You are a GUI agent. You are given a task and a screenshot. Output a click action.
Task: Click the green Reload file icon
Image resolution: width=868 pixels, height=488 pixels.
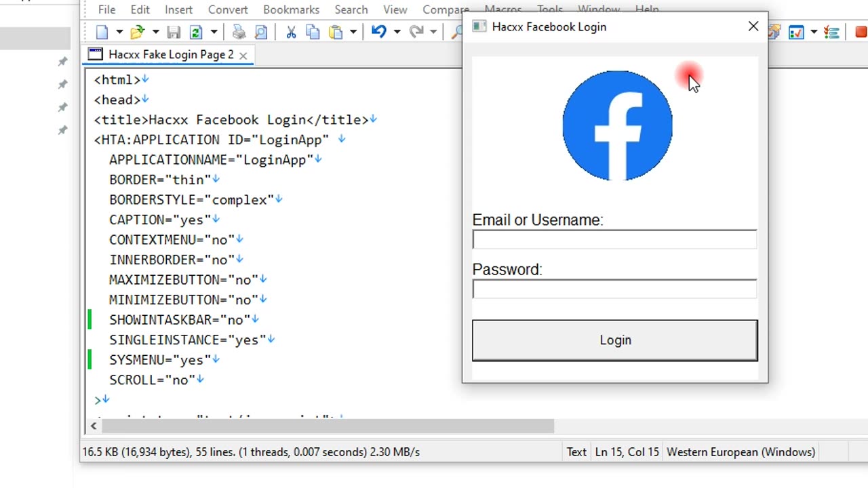click(x=196, y=32)
